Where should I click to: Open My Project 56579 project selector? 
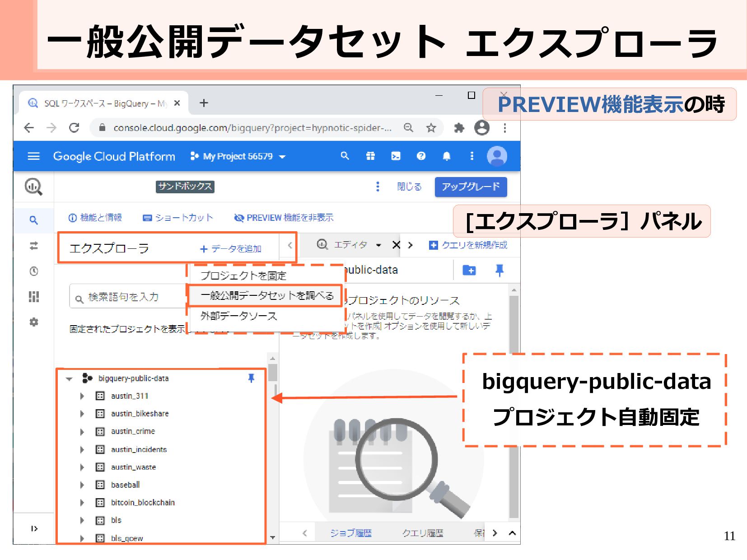pyautogui.click(x=238, y=156)
